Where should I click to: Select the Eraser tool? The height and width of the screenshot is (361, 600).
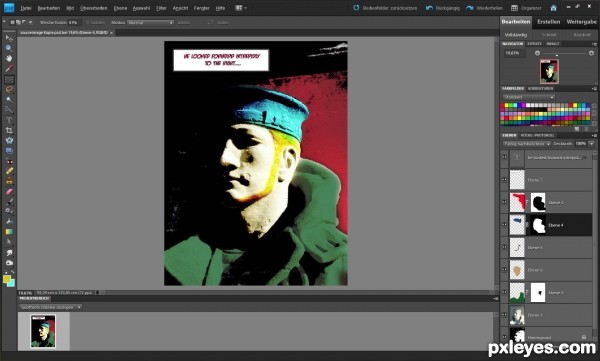click(x=9, y=191)
